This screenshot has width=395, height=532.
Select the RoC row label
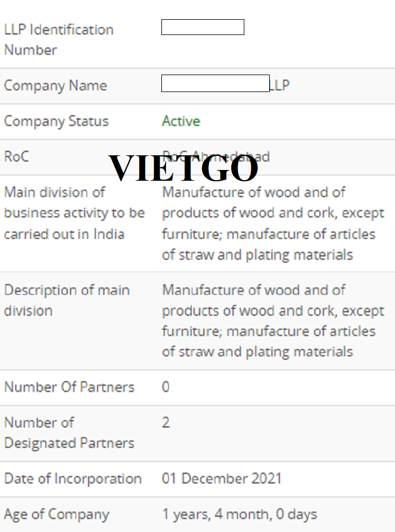(x=16, y=157)
